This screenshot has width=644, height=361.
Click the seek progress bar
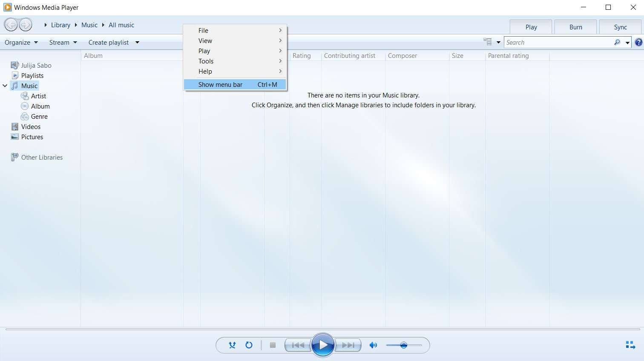click(x=322, y=329)
